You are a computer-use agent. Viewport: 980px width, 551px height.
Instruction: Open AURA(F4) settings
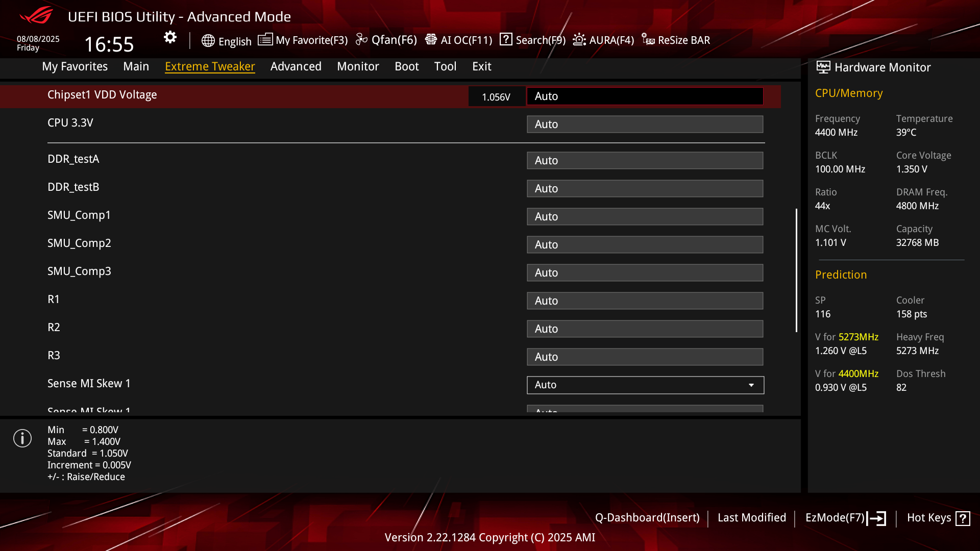click(x=611, y=40)
